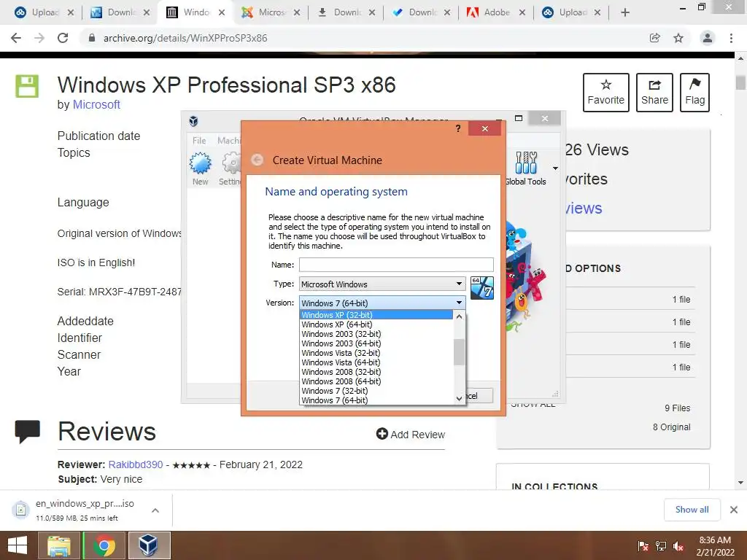Click the page vertical scrollbar thumb
Viewport: 747px width, 560px height.
[x=740, y=82]
